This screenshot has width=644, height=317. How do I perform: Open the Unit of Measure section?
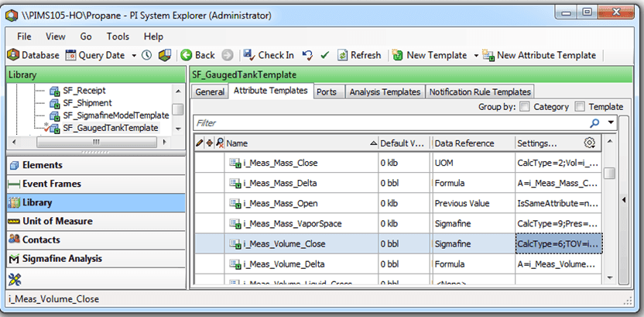tap(95, 221)
